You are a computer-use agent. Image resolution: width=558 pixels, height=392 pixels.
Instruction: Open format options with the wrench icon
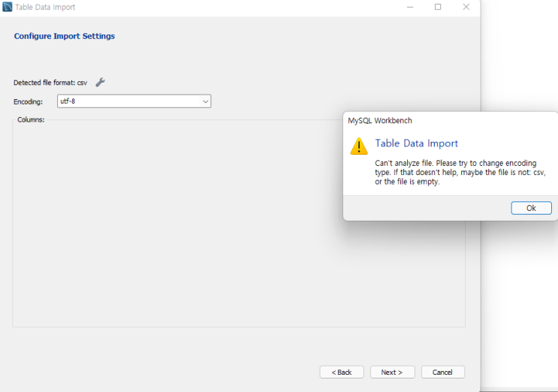click(100, 83)
